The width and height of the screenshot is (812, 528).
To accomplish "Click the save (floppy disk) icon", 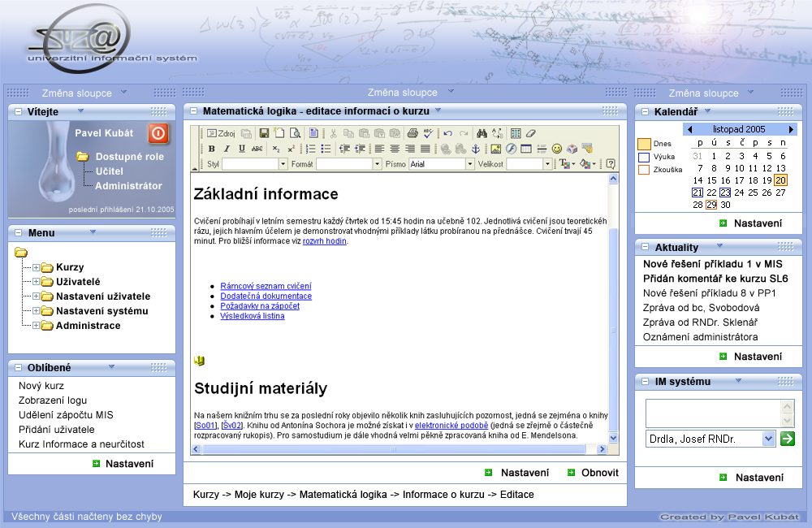I will click(264, 133).
